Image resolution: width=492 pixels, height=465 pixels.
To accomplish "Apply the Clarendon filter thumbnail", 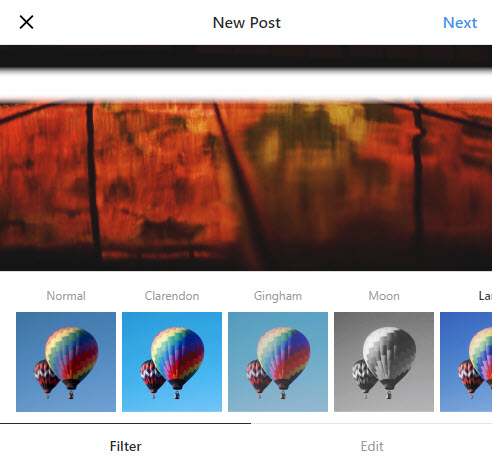I will pyautogui.click(x=172, y=362).
